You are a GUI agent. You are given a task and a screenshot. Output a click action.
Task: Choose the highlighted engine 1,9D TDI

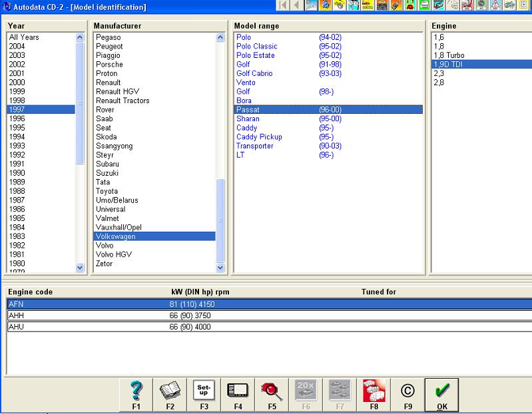pyautogui.click(x=482, y=65)
